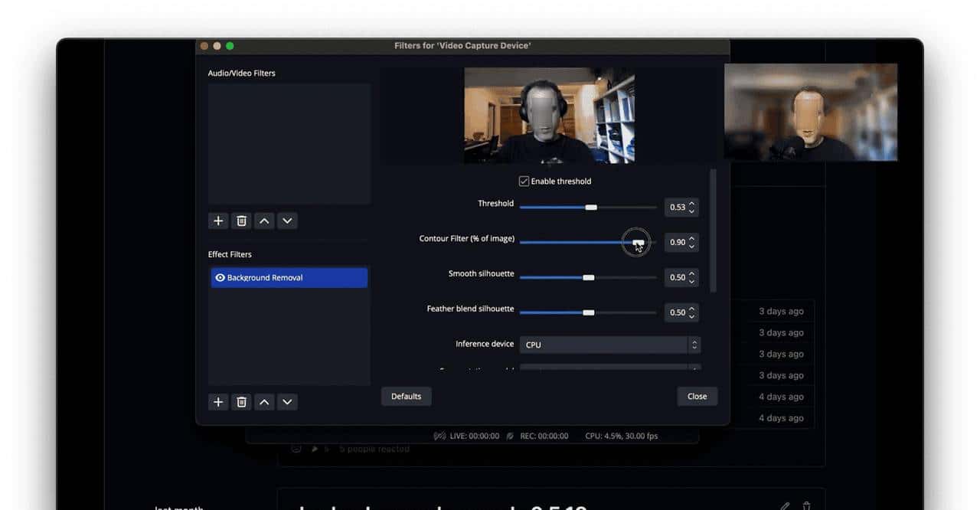The width and height of the screenshot is (980, 510).
Task: Delete selected Audio/Video filter with trash icon
Action: pyautogui.click(x=241, y=221)
